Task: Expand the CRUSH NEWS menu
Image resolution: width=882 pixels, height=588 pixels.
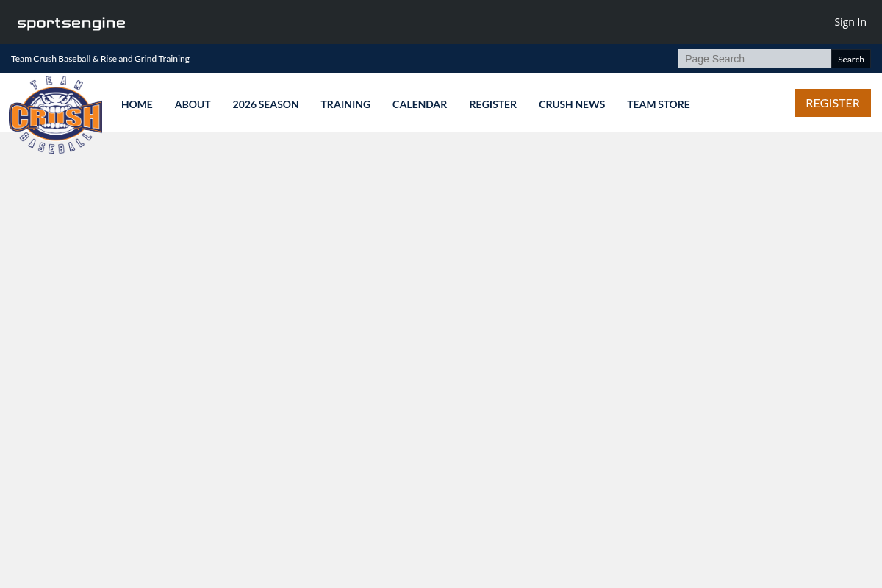Action: click(572, 104)
